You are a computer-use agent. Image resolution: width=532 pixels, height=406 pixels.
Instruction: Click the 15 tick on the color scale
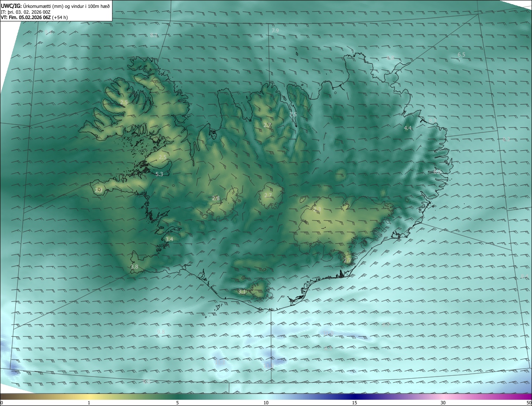pos(355,403)
